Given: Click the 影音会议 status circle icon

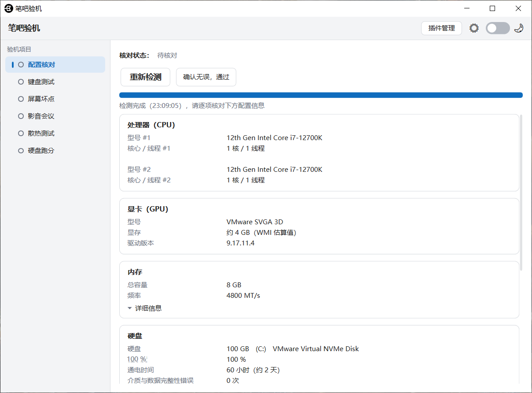Looking at the screenshot, I should click(21, 116).
